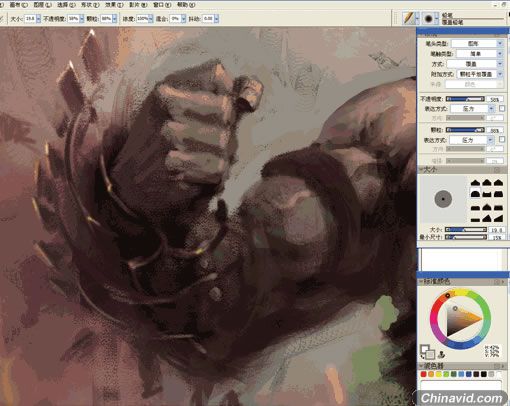Pick the third-row first brush tip profile
510x406 pixels.
point(475,207)
